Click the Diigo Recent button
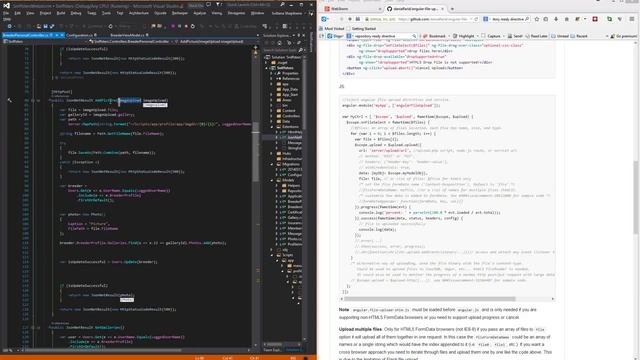640x360 pixels. coord(579,36)
